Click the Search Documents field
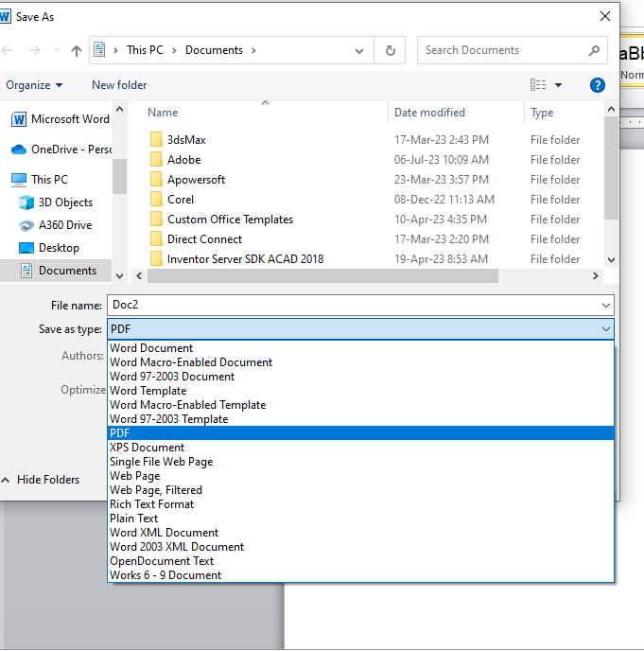 pyautogui.click(x=501, y=51)
